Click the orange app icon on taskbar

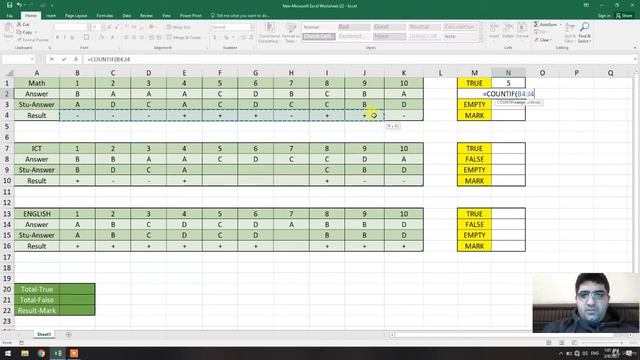74,353
